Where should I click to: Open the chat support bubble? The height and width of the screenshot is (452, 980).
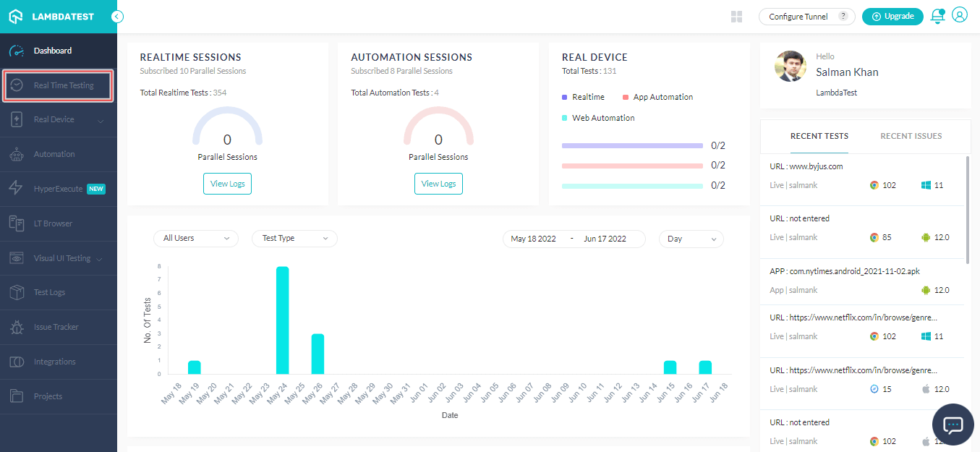[x=953, y=425]
